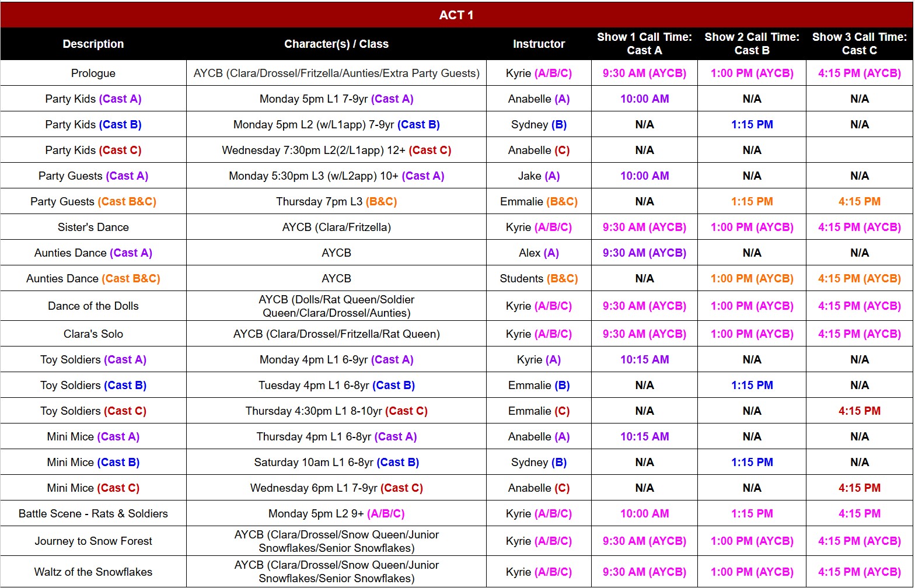Select the Journey to Snow Forest cell
Image resolution: width=915 pixels, height=588 pixels.
[93, 541]
